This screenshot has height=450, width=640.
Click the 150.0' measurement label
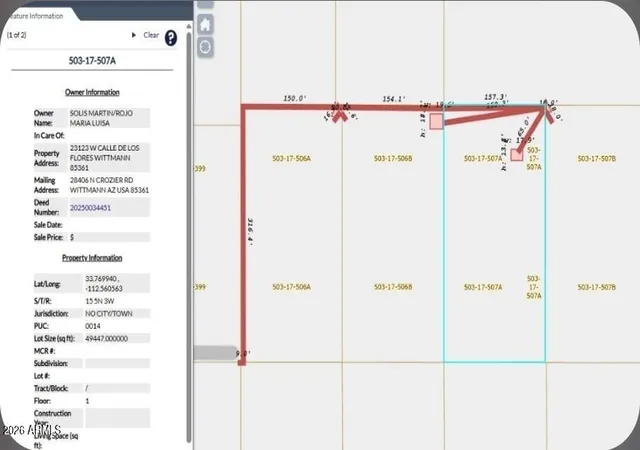pos(295,98)
